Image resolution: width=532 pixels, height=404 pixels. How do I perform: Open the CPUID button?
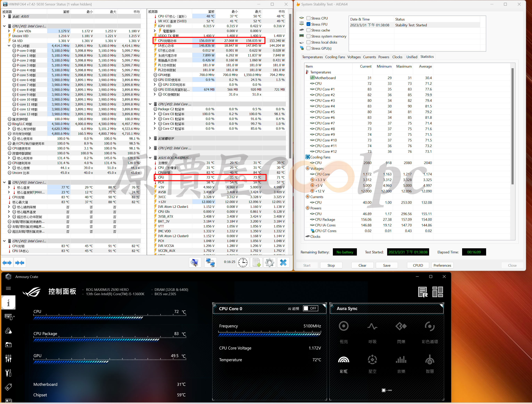[x=418, y=265]
